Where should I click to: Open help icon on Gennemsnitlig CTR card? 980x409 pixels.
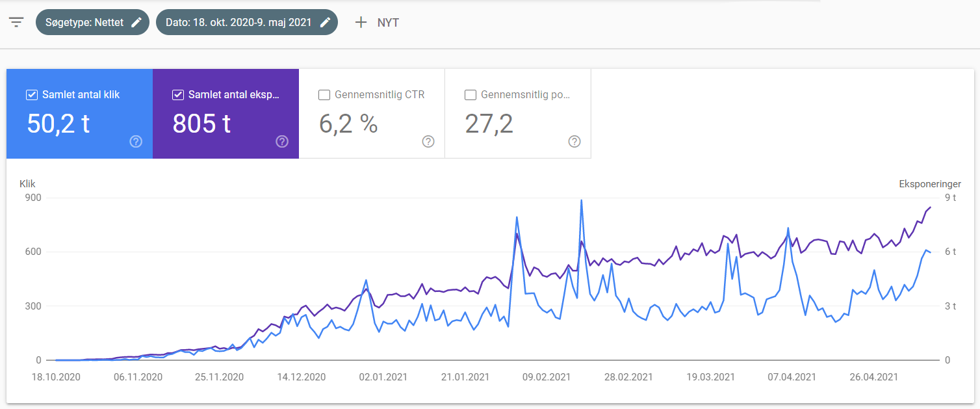pyautogui.click(x=428, y=141)
